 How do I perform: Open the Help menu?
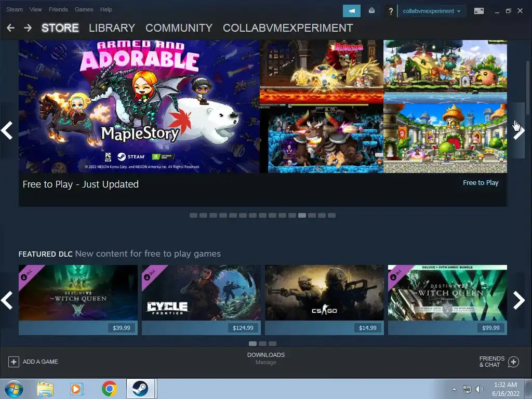click(x=106, y=9)
